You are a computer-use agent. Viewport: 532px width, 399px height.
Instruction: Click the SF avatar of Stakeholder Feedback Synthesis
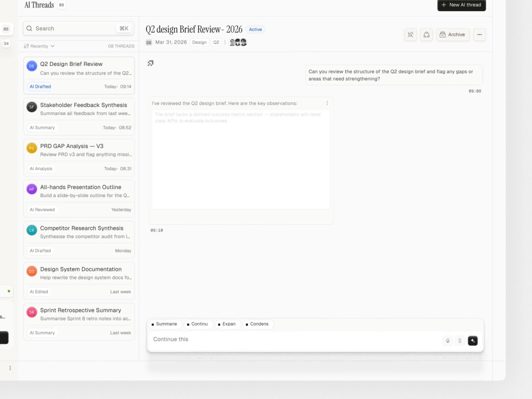pos(31,107)
